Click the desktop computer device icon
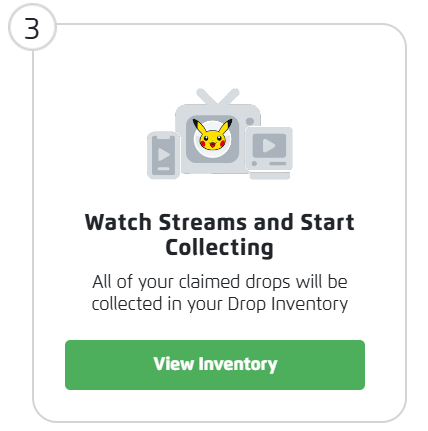 point(269,153)
